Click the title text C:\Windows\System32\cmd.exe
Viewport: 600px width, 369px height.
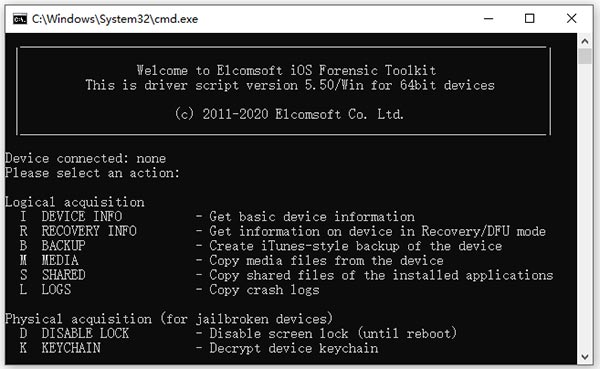pyautogui.click(x=115, y=19)
